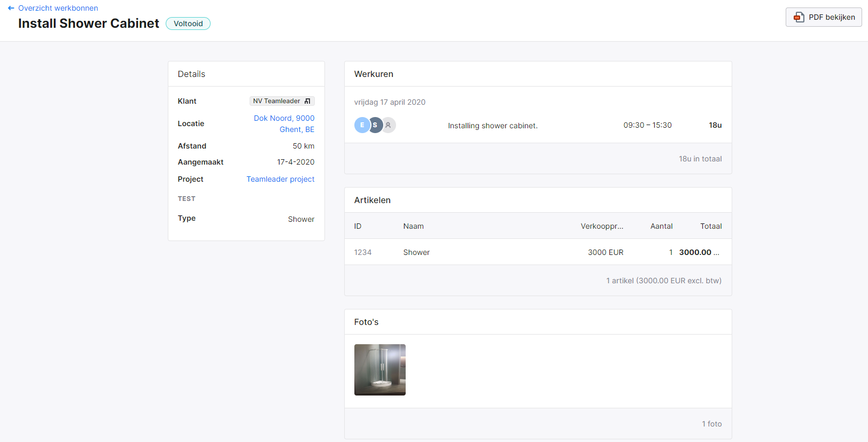868x442 pixels.
Task: Click the back arrow icon beside Overzicht werkbonnen
Action: 11,8
